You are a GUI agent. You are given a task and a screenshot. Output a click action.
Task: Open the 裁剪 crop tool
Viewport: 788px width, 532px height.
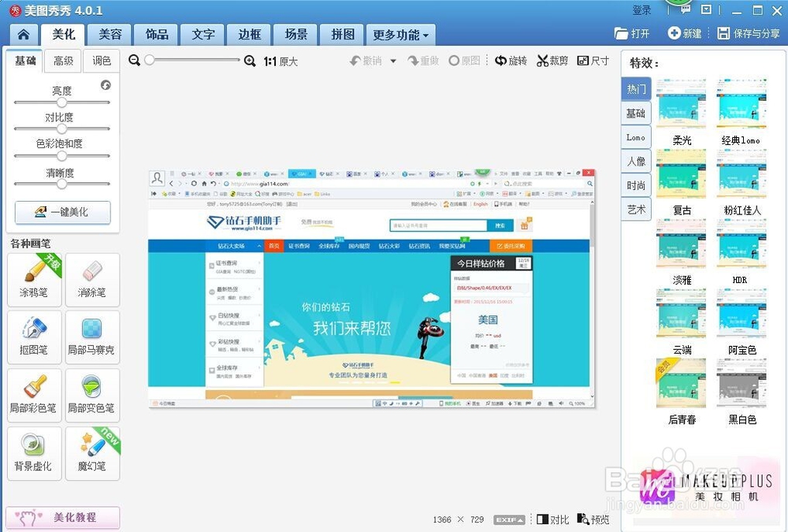tap(552, 61)
